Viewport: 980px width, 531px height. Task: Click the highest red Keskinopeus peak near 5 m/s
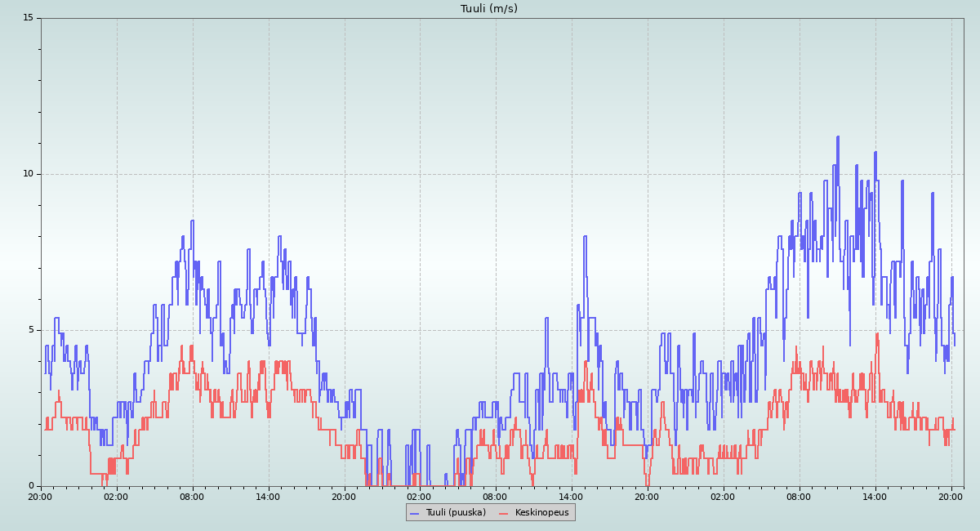point(877,334)
